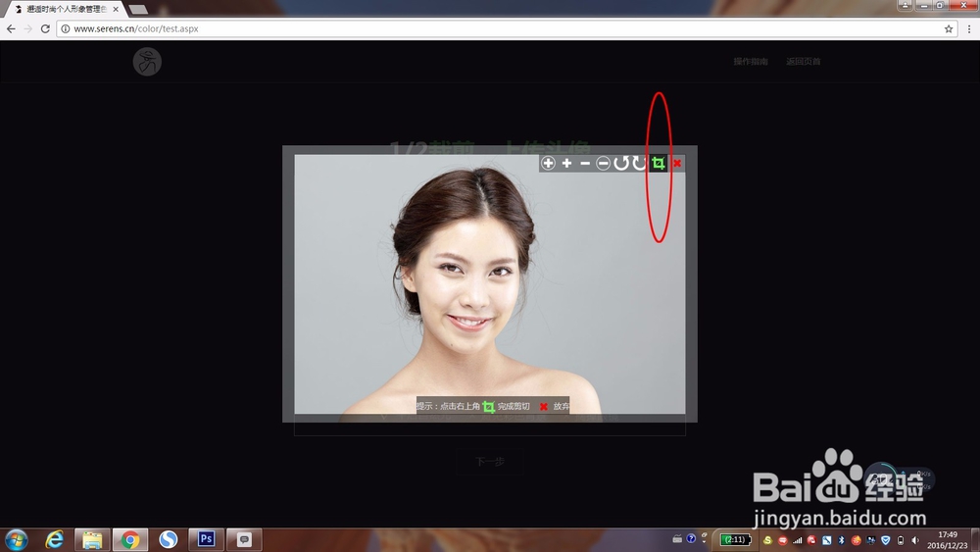
Task: Click the browser forward arrow
Action: tap(28, 28)
